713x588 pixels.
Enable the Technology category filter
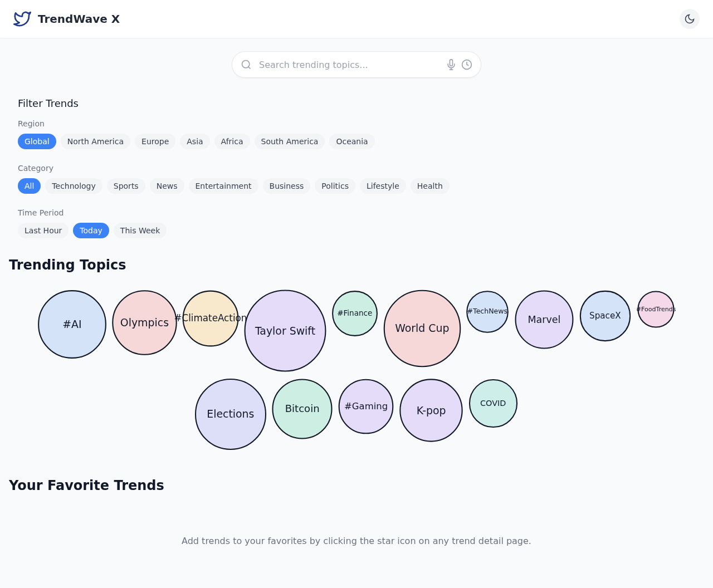coord(74,186)
